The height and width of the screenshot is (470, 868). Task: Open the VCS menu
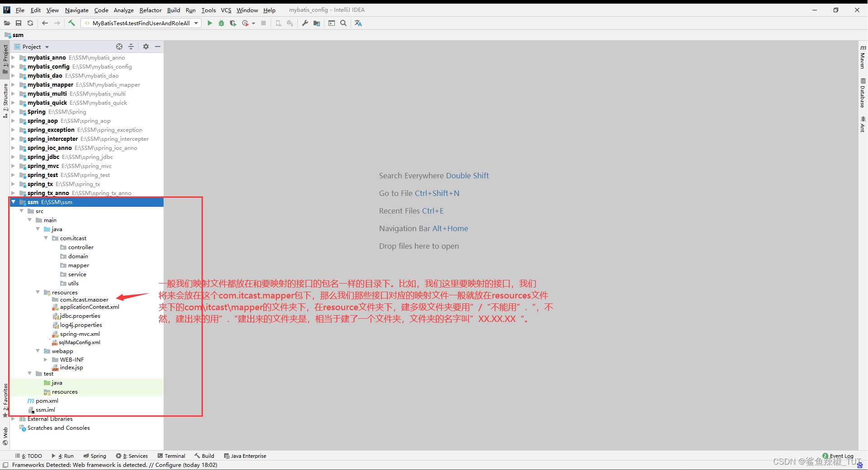pyautogui.click(x=226, y=10)
